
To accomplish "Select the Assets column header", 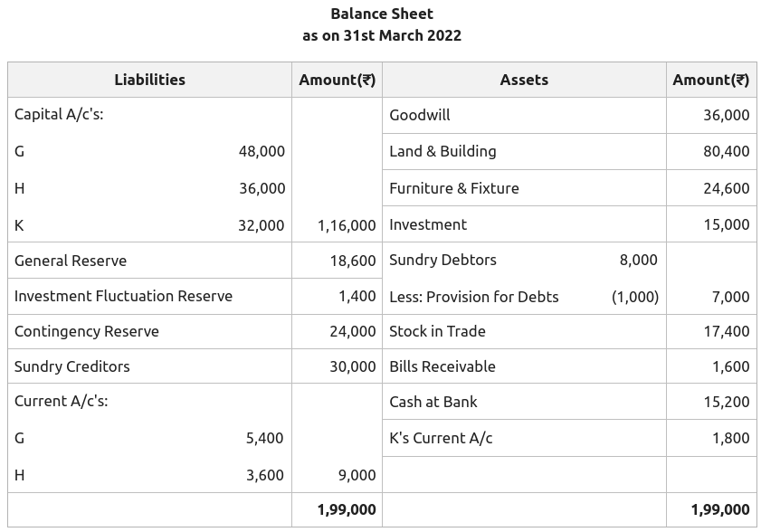I will 524,80.
